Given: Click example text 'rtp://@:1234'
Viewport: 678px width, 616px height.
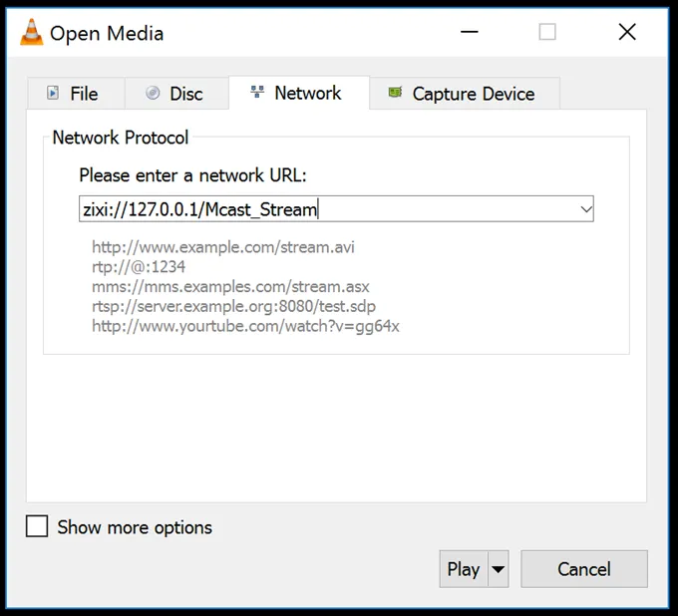Looking at the screenshot, I should [139, 267].
